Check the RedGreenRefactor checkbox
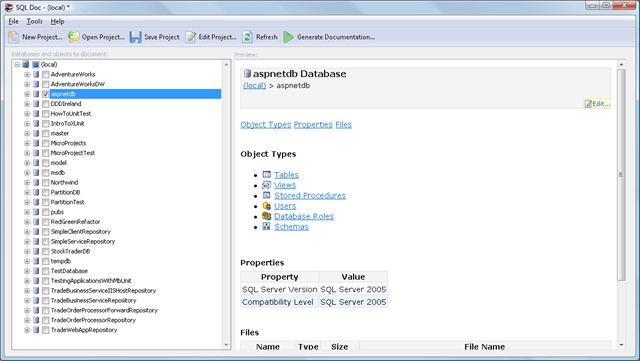Screen dimensions: 640x361 (46, 222)
